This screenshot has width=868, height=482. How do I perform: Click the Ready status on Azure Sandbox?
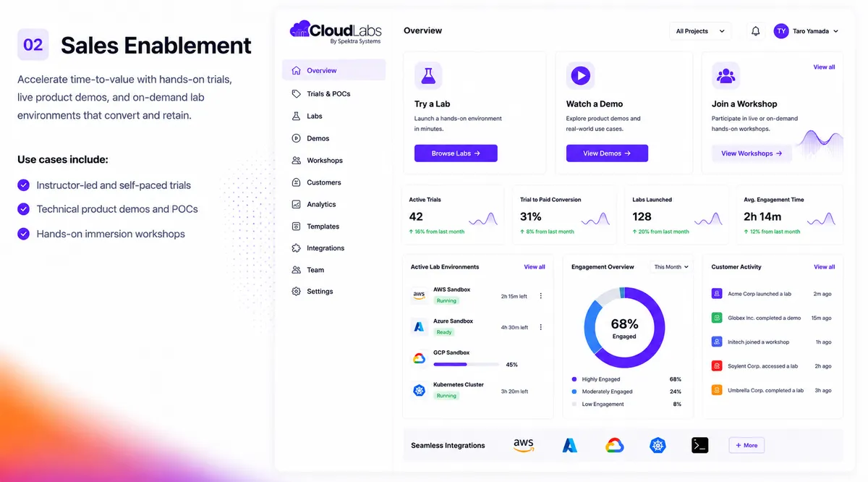[444, 332]
